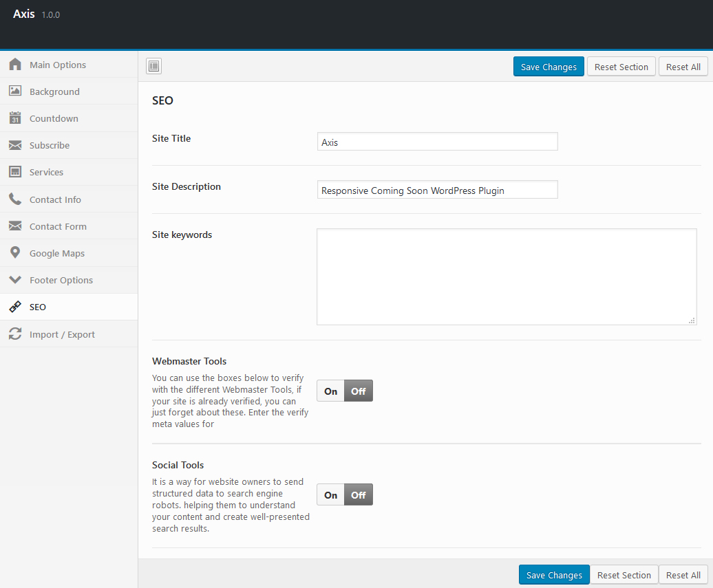The height and width of the screenshot is (588, 713).
Task: Click the expand all sections icon
Action: pyautogui.click(x=153, y=66)
